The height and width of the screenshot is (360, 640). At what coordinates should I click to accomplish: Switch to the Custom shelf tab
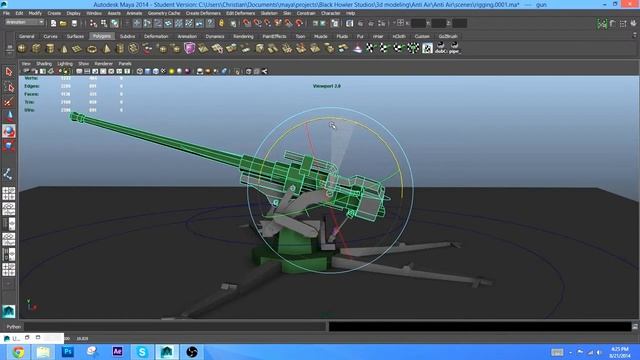coord(422,36)
